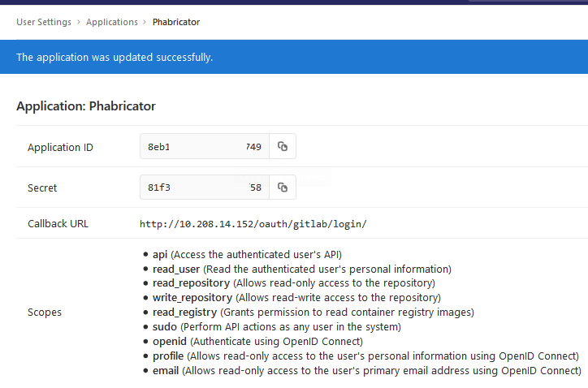The height and width of the screenshot is (388, 588).
Task: Select the read_registry scope entry
Action: [313, 313]
